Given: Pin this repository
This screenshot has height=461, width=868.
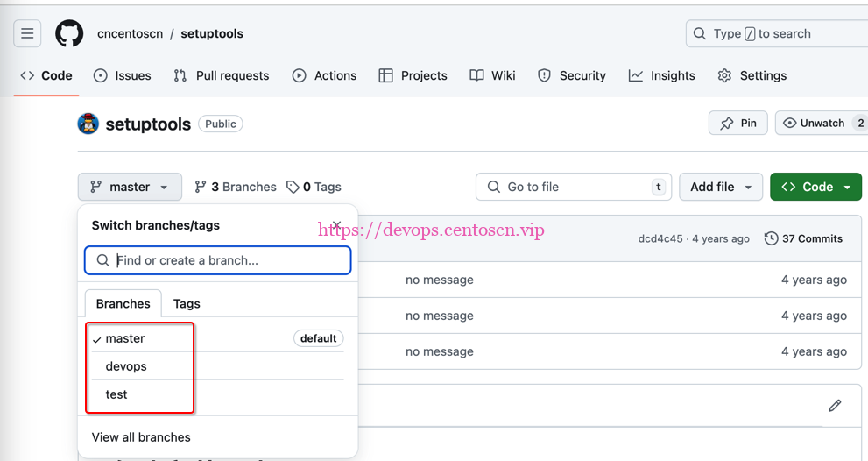Looking at the screenshot, I should click(737, 123).
